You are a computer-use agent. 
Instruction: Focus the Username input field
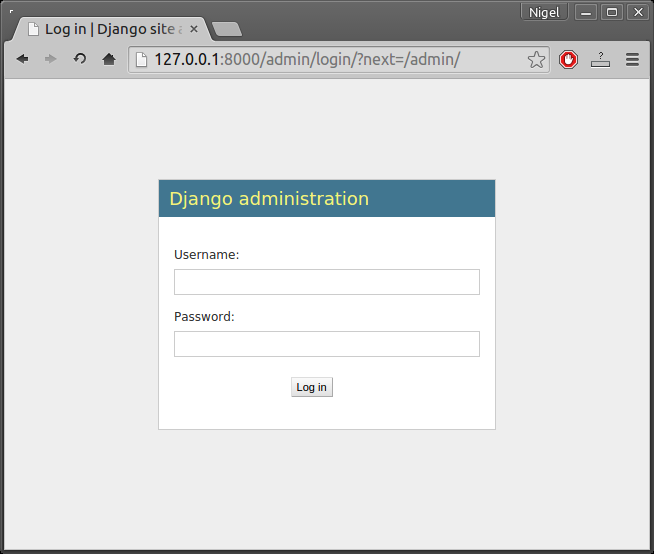pyautogui.click(x=327, y=282)
